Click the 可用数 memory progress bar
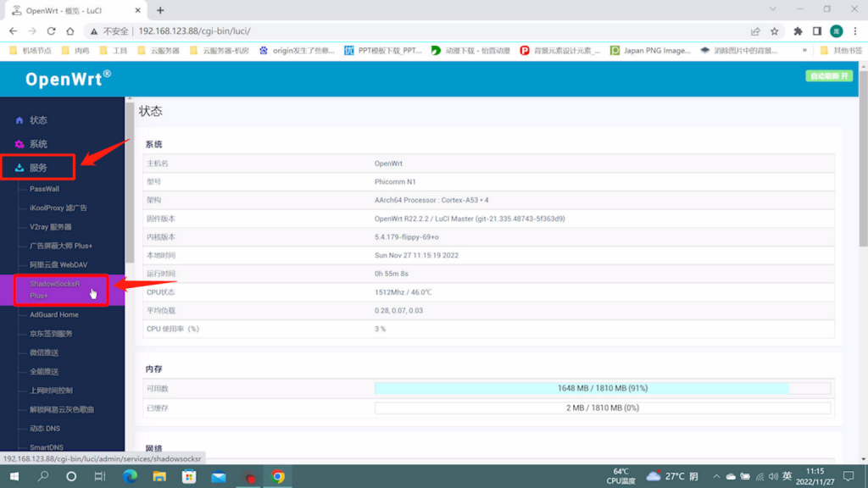 click(x=603, y=388)
